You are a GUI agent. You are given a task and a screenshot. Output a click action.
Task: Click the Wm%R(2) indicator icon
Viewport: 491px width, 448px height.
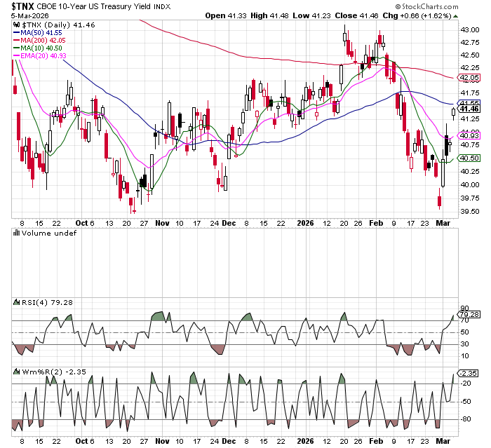coord(17,372)
